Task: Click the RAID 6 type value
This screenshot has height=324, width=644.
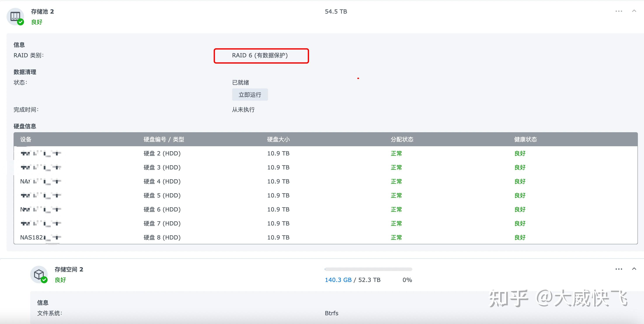Action: coord(260,55)
